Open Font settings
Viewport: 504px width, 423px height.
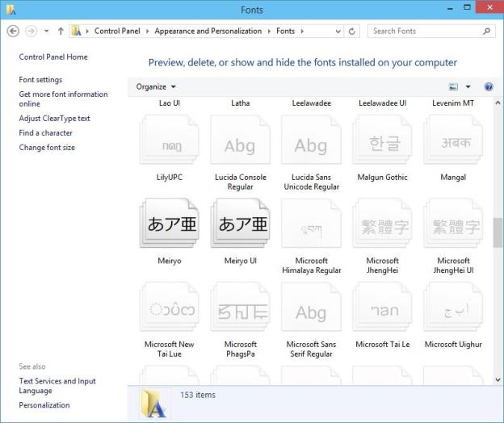coord(40,80)
